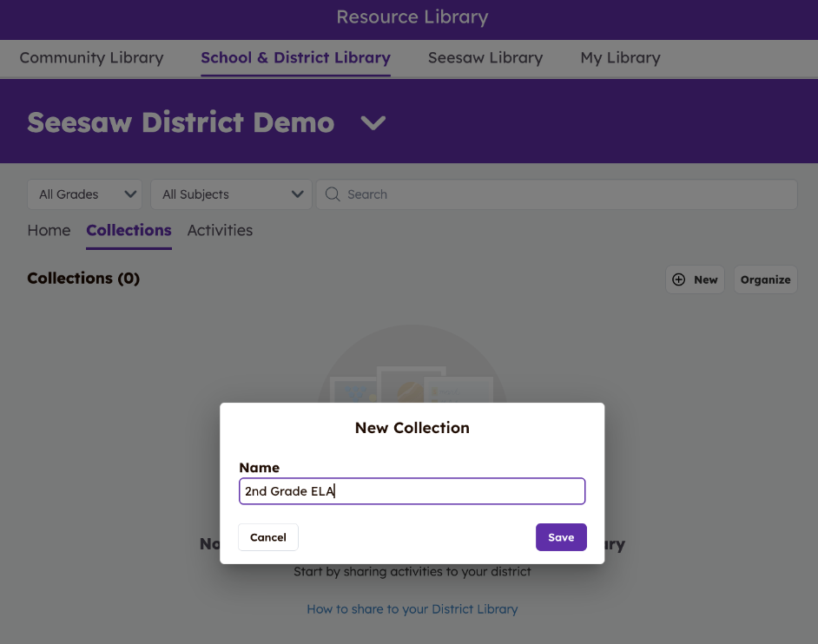Switch to the Home sub-tab
Viewport: 818px width, 644px height.
[x=49, y=230]
